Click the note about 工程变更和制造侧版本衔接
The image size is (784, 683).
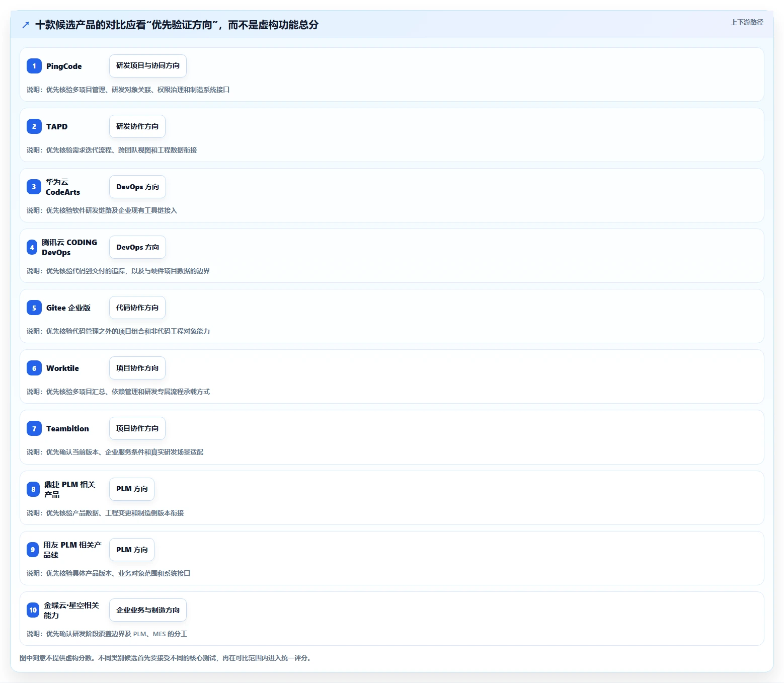pos(105,513)
